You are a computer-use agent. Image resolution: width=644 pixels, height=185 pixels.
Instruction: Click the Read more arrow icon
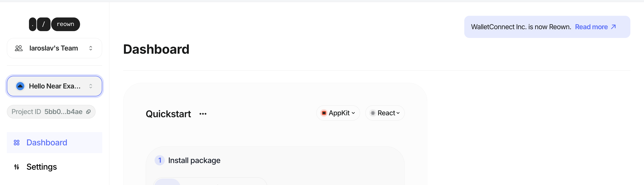pos(614,27)
